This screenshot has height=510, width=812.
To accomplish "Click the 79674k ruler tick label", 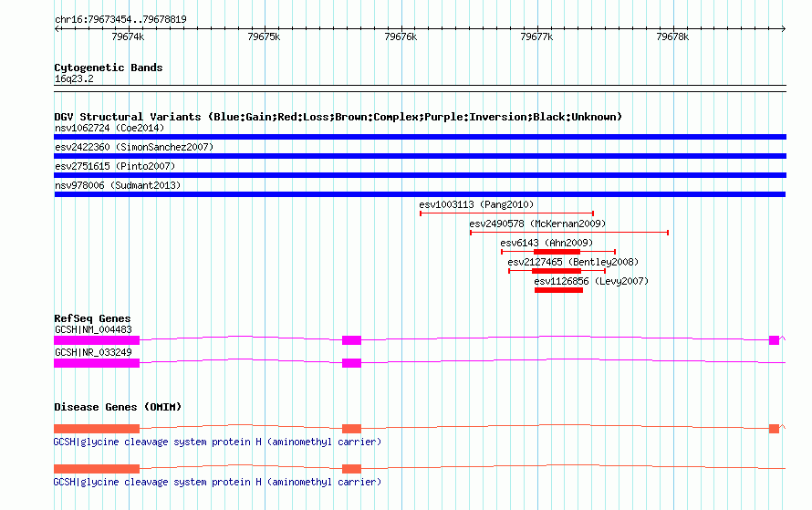I will [128, 36].
